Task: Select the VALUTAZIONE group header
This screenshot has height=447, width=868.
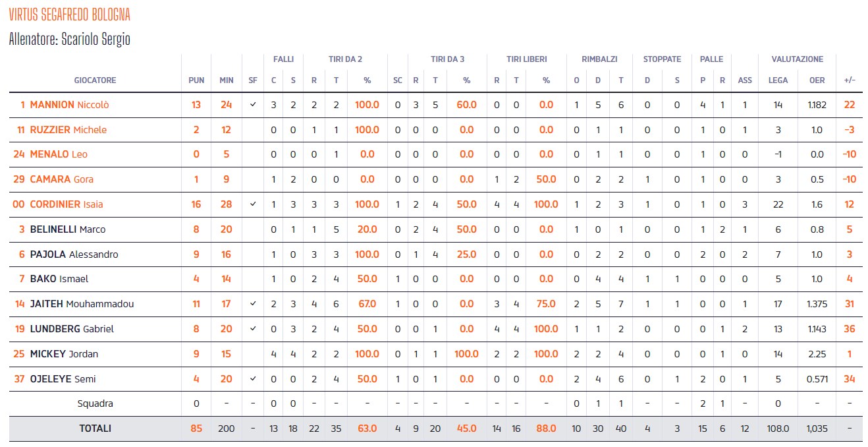Action: pyautogui.click(x=797, y=59)
